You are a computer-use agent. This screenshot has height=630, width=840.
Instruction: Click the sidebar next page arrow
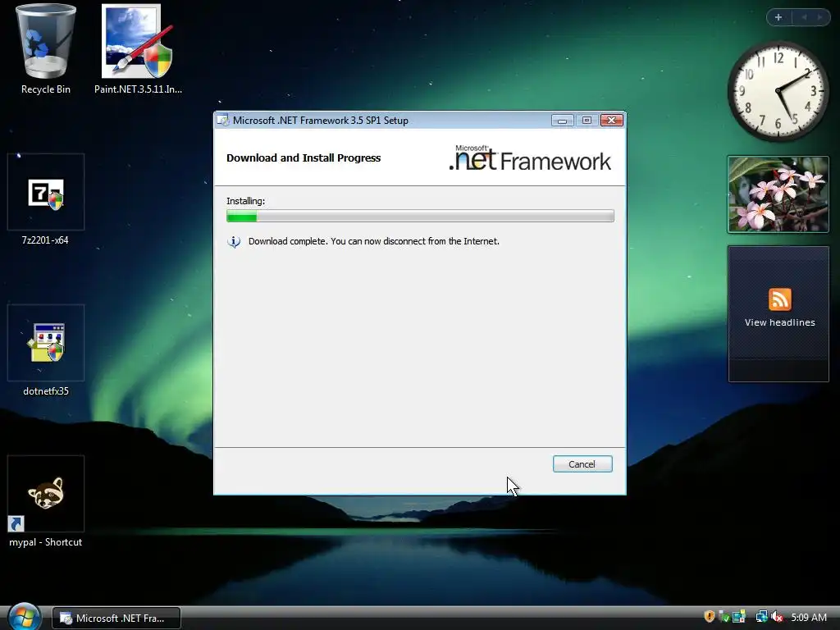[819, 17]
